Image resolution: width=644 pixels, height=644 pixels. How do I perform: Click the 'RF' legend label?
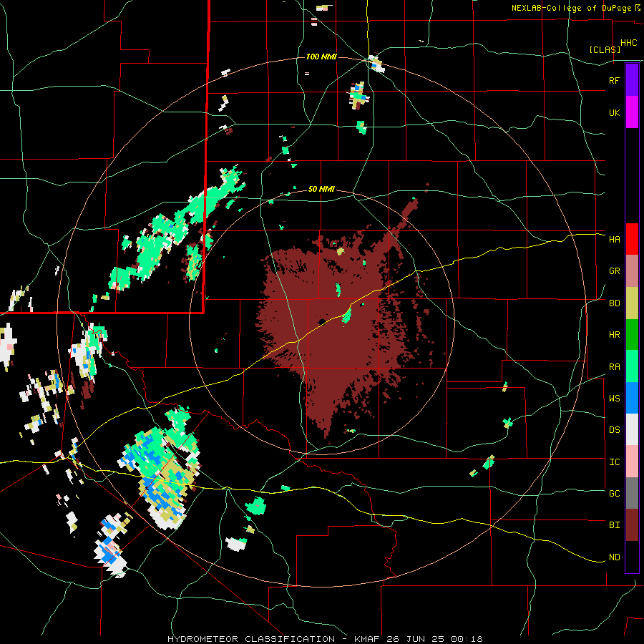[614, 80]
